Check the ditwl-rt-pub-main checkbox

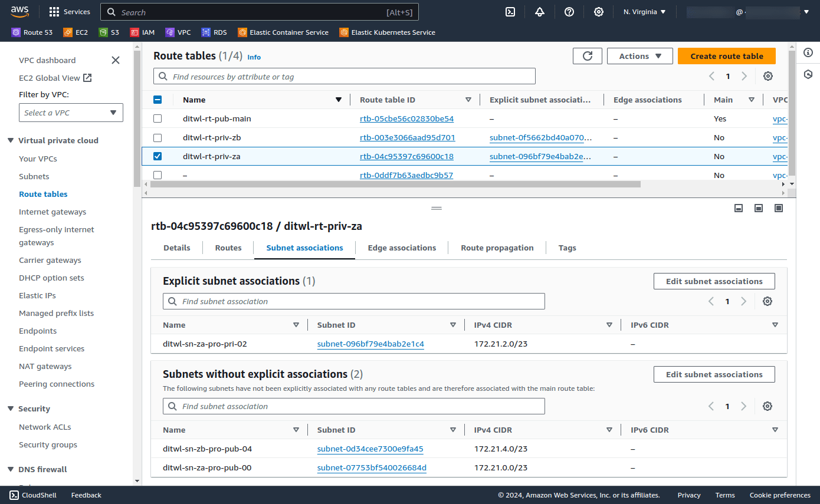point(158,118)
